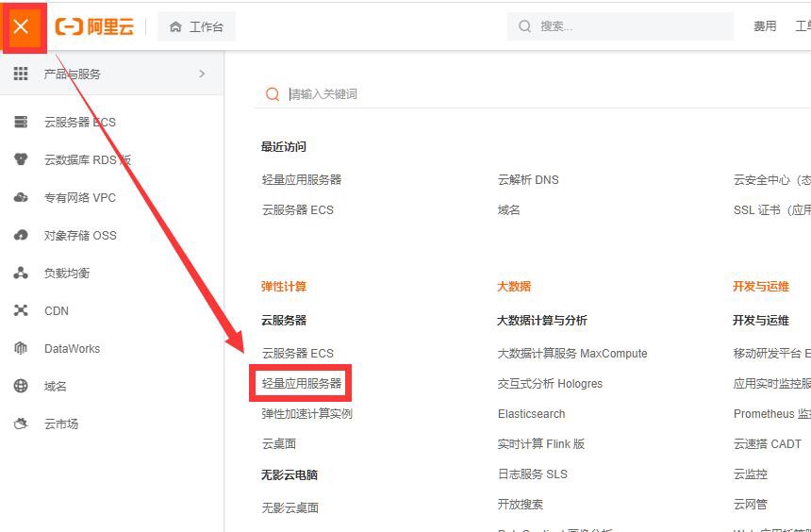Viewport: 811px width, 532px height.
Task: Open CDN from the sidebar
Action: point(57,310)
